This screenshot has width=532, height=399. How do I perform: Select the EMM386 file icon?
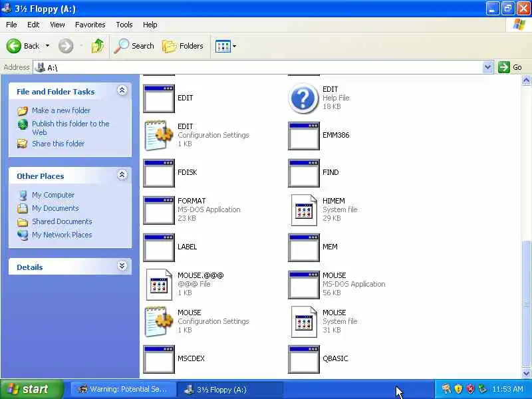pyautogui.click(x=304, y=136)
